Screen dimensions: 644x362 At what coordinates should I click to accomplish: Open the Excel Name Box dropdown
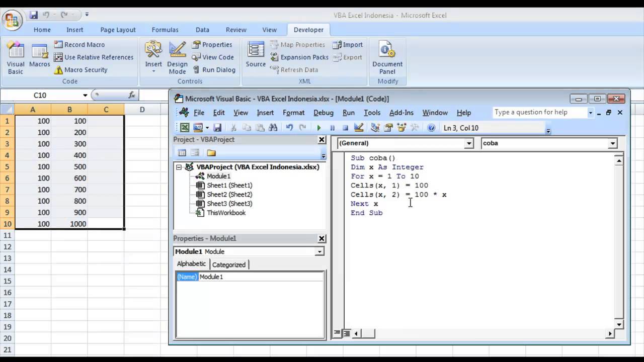[x=85, y=95]
